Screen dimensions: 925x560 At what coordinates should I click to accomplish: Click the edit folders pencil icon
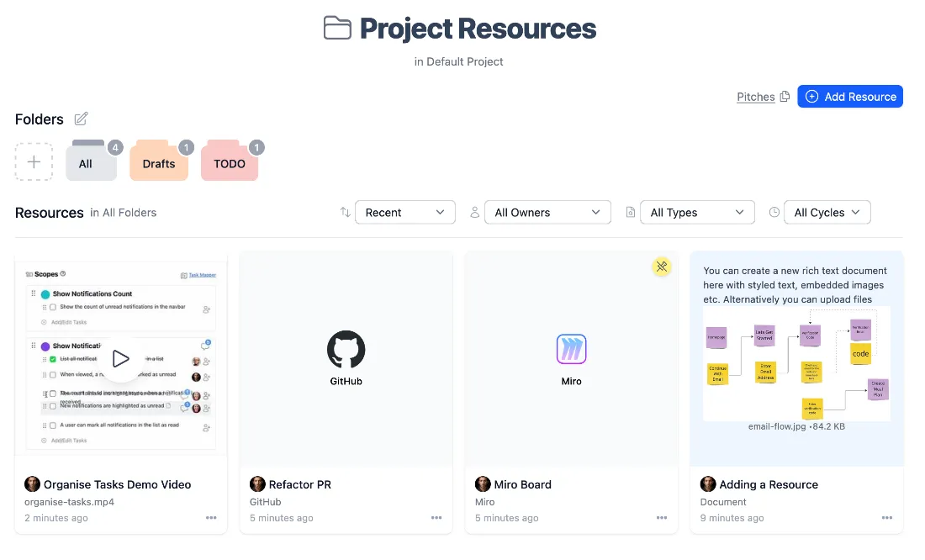(81, 119)
